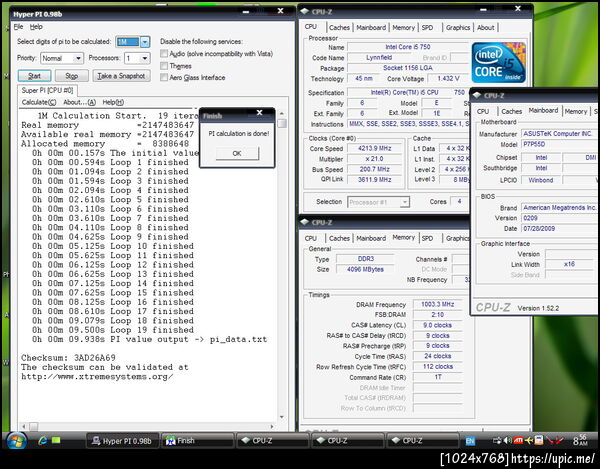This screenshot has width=600, height=469.
Task: Launch Internet Explorer from the quick launch
Action: coord(42,441)
